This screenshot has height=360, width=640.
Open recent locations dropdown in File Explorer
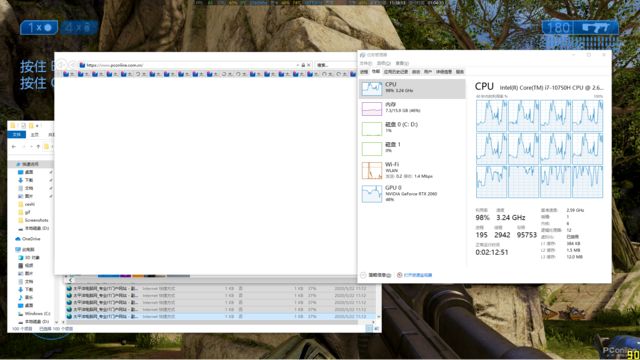pos(31,147)
